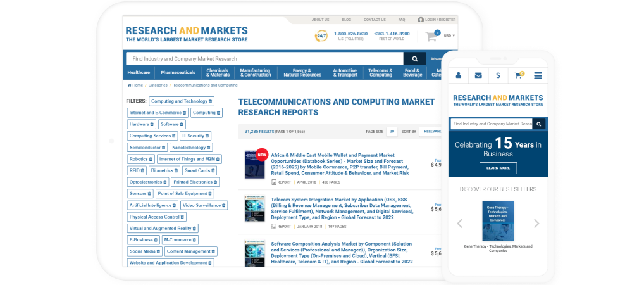Open the Sort By Relevance dropdown
The height and width of the screenshot is (285, 644).
[x=431, y=132]
